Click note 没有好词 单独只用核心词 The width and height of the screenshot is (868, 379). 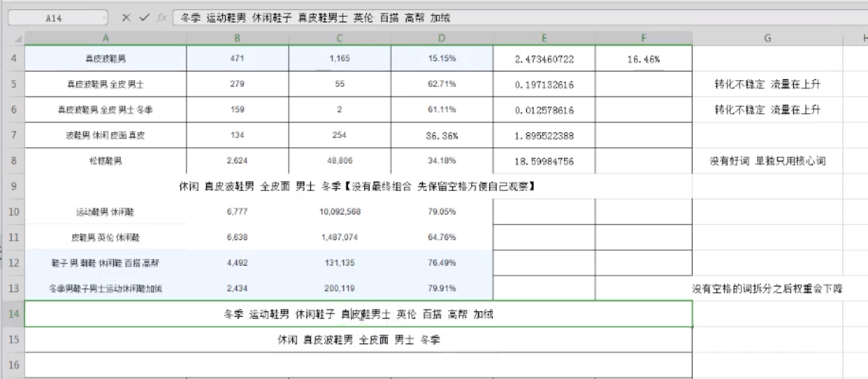[x=768, y=162]
